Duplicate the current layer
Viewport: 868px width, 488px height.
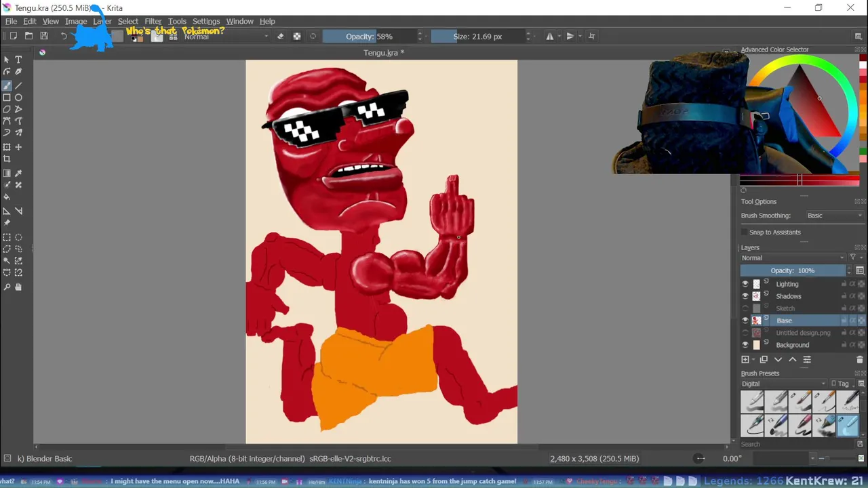(764, 360)
